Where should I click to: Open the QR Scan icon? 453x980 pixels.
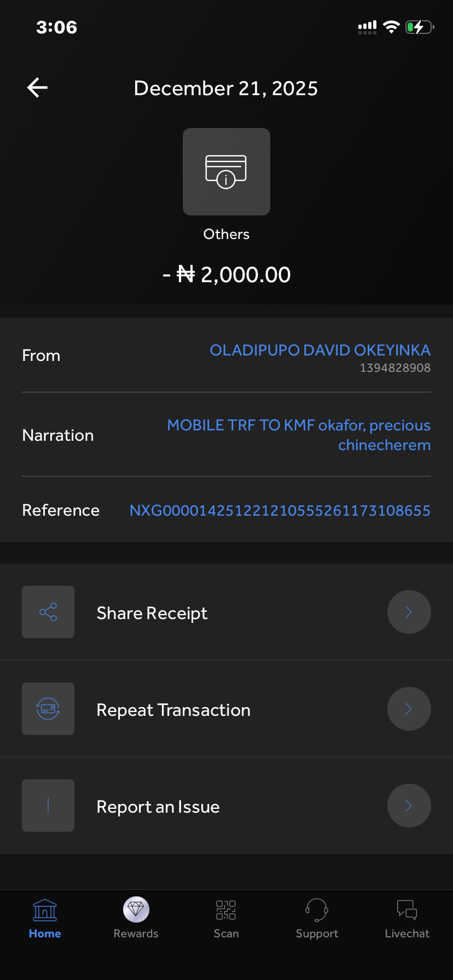[226, 910]
